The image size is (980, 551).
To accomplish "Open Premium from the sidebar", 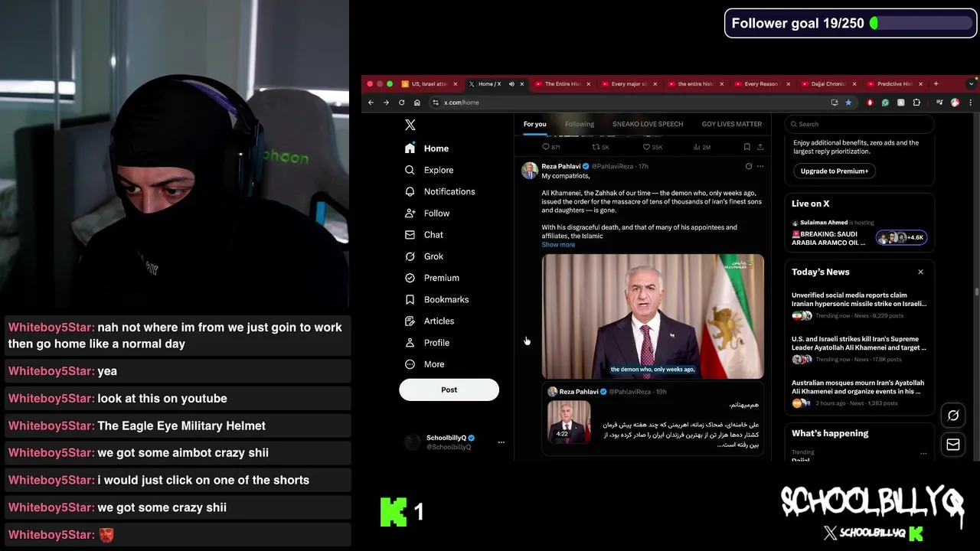I will pyautogui.click(x=432, y=278).
